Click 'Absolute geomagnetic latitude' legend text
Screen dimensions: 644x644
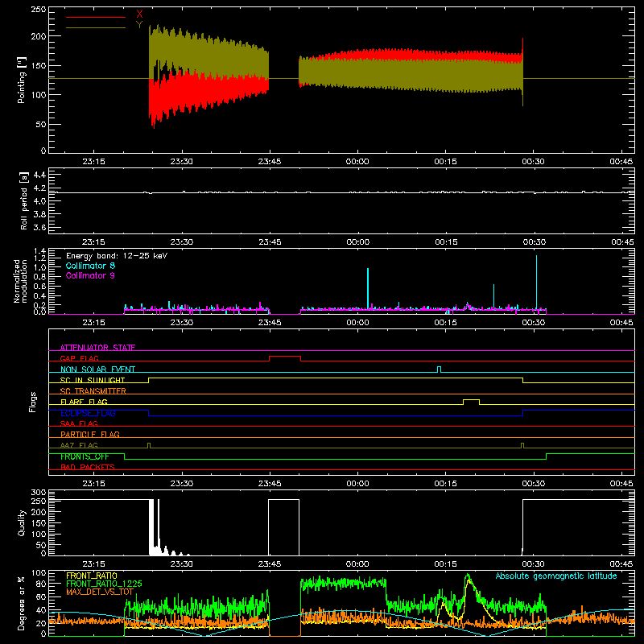[556, 576]
